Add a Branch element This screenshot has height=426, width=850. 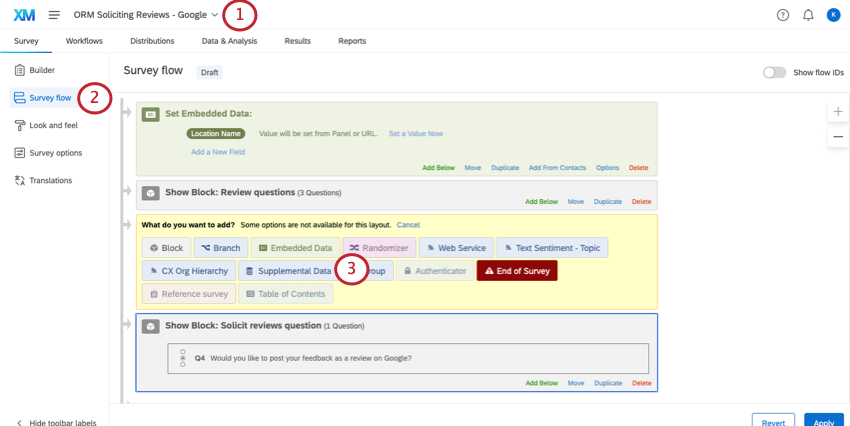[x=221, y=248]
